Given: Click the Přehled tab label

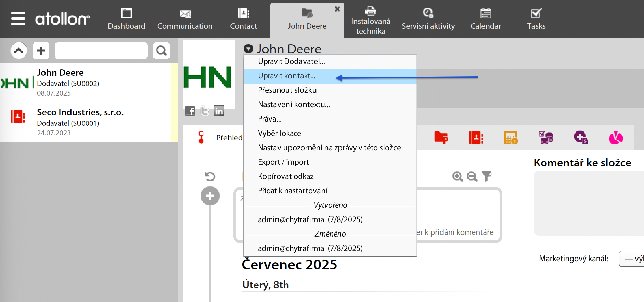Looking at the screenshot, I should pos(229,138).
